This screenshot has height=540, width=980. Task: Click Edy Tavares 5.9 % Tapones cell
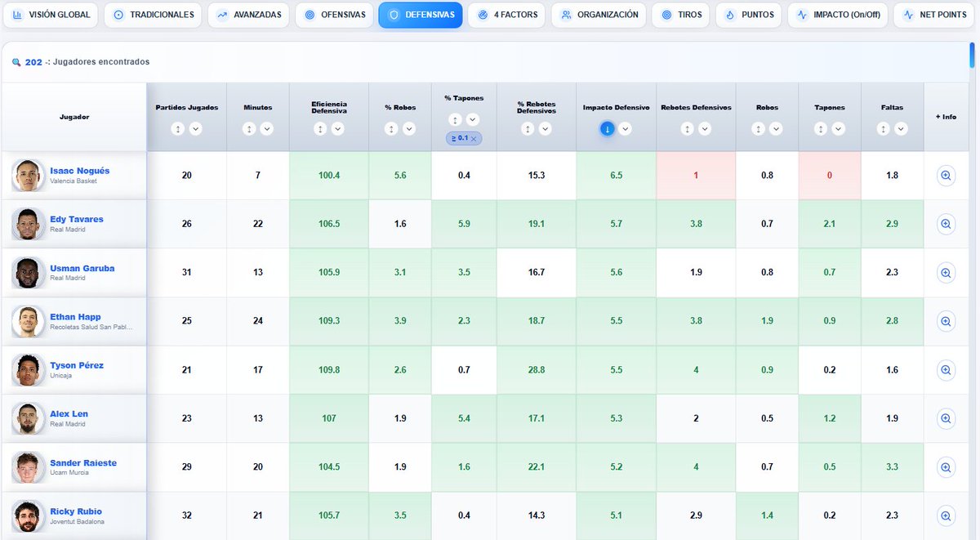click(x=464, y=224)
